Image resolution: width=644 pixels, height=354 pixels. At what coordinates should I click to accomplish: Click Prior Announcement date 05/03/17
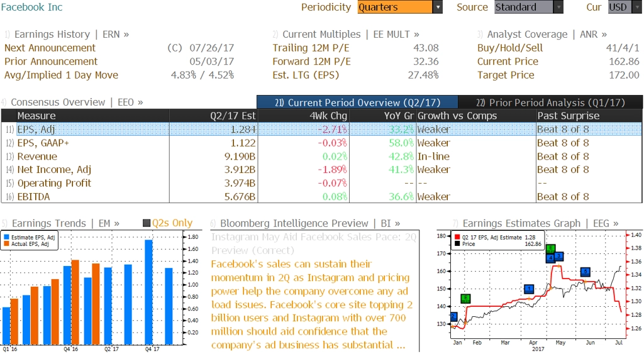coord(211,62)
